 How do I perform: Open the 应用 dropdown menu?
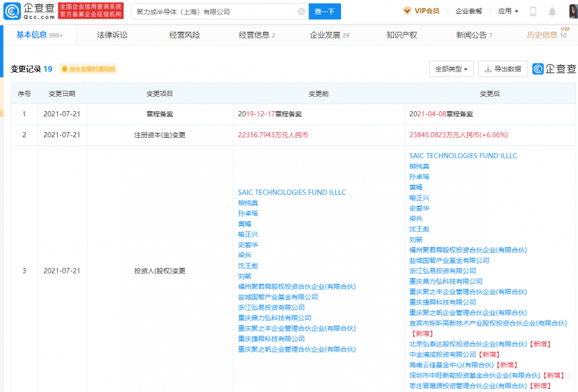(508, 12)
